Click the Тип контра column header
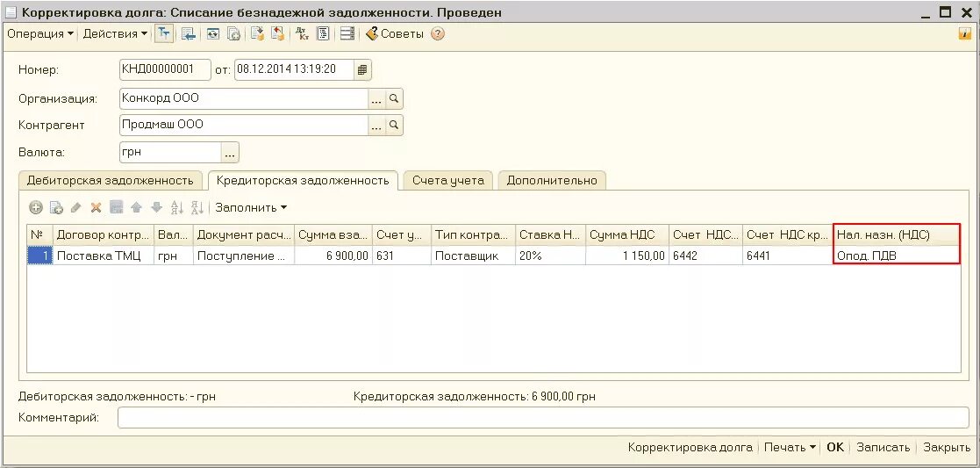This screenshot has width=980, height=468. pyautogui.click(x=473, y=234)
